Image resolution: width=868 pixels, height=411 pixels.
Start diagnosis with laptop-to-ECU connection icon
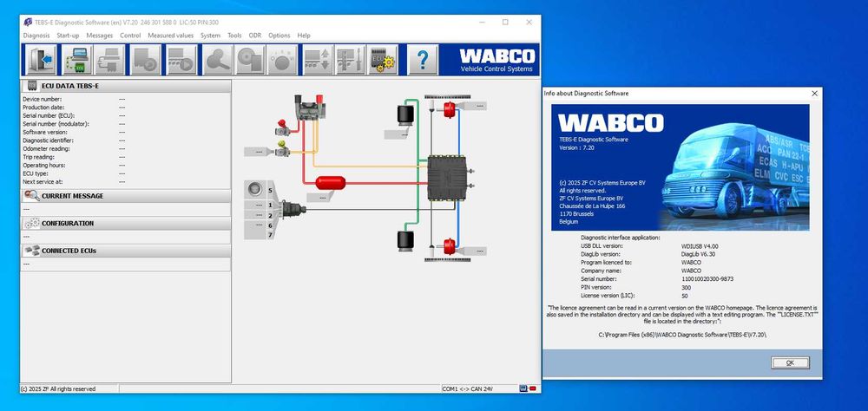point(77,59)
